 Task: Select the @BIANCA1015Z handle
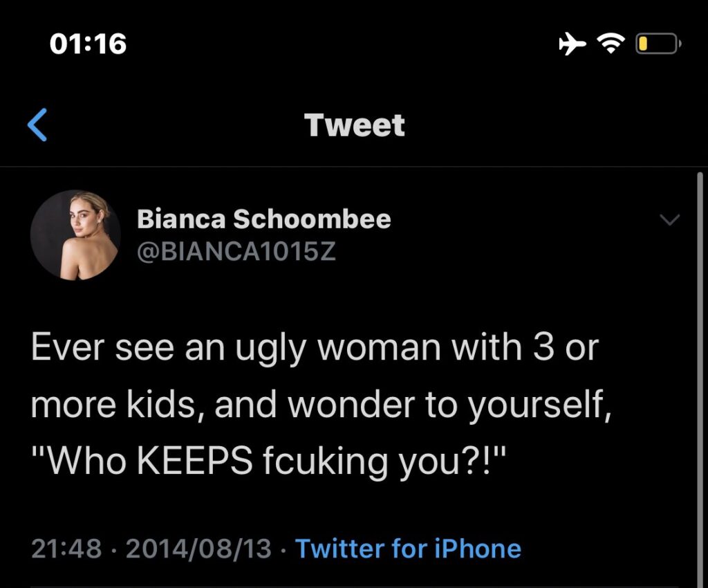click(x=236, y=251)
